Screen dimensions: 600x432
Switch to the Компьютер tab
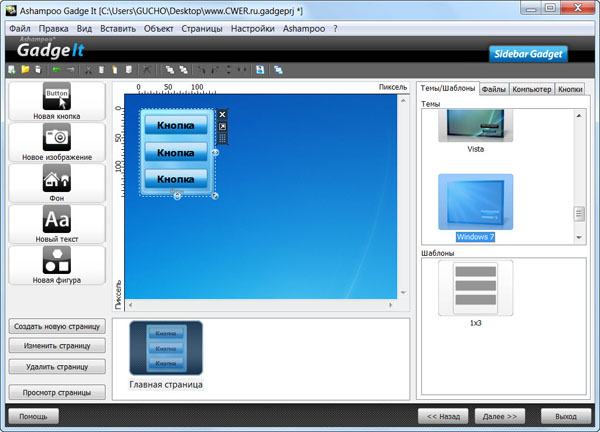(x=532, y=89)
